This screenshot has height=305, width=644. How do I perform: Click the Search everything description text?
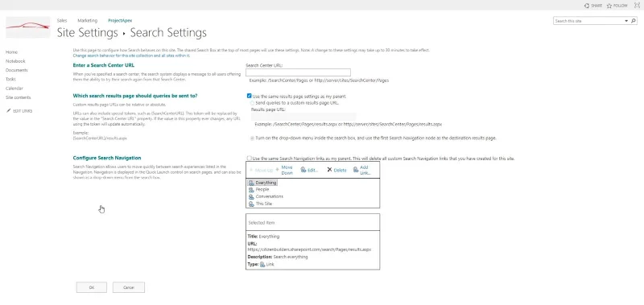pyautogui.click(x=291, y=257)
